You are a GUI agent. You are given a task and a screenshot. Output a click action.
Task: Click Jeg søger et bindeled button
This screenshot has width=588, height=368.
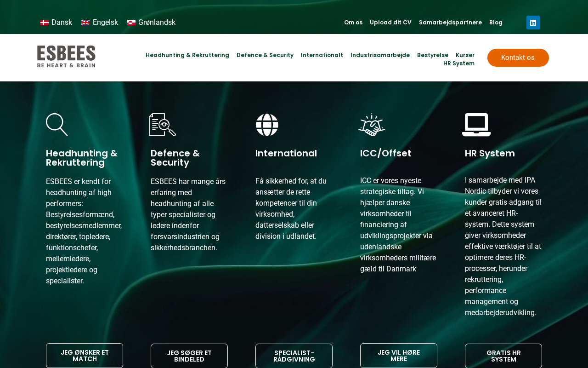[189, 356]
